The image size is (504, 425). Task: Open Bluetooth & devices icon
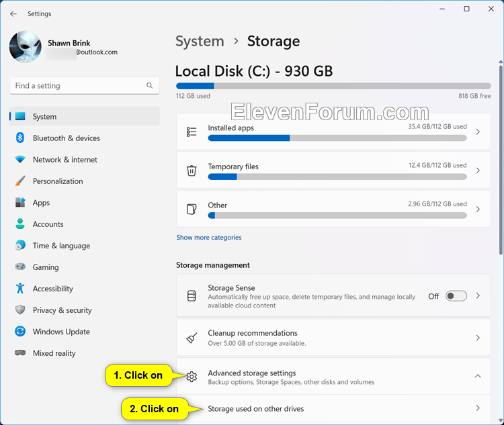[x=20, y=138]
